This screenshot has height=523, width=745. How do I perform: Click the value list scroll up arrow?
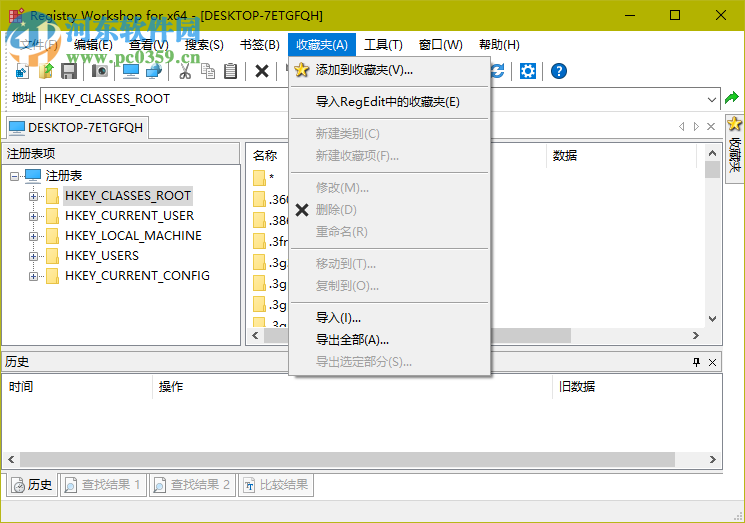[712, 153]
